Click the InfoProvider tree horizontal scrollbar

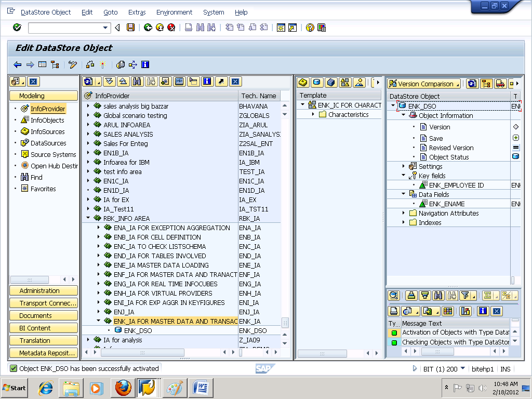coord(143,353)
